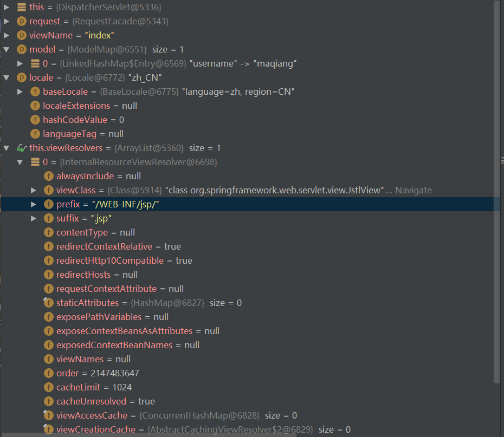Click the field icon next to viewClass

tap(49, 191)
